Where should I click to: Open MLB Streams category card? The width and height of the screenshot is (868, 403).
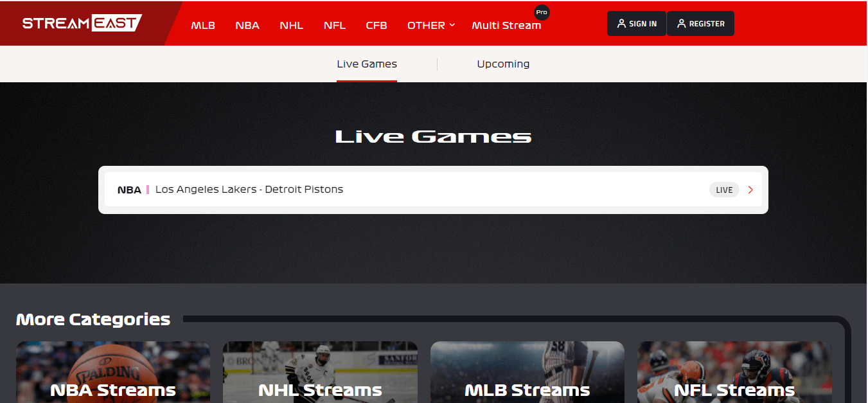[x=527, y=372]
